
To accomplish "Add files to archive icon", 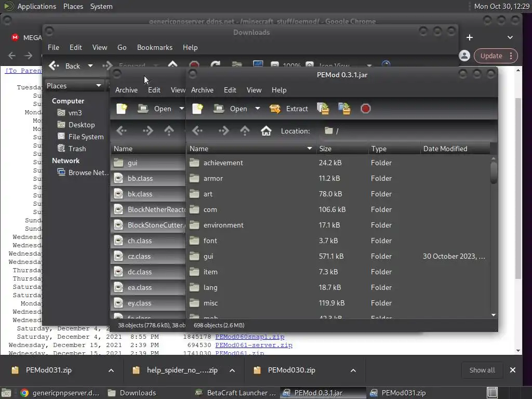I will click(323, 109).
